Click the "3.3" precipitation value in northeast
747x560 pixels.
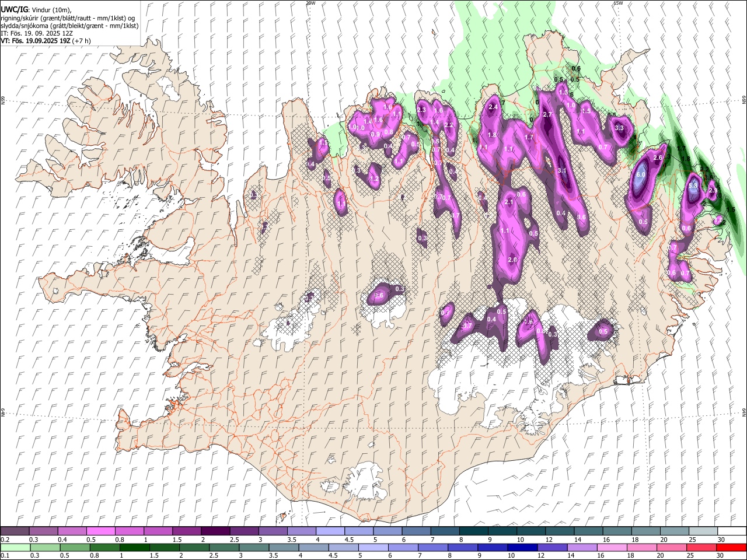pos(619,128)
